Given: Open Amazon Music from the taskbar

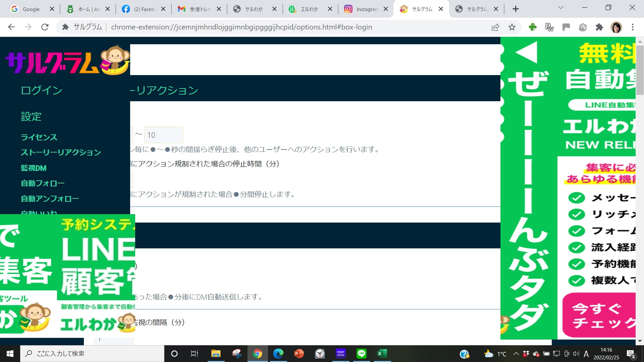Looking at the screenshot, I should (x=340, y=354).
